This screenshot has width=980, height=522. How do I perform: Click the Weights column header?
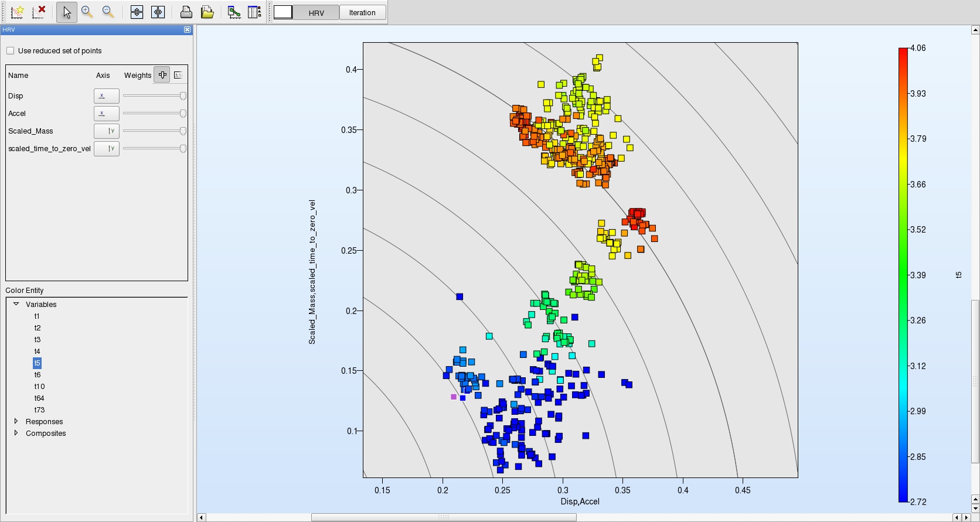138,76
